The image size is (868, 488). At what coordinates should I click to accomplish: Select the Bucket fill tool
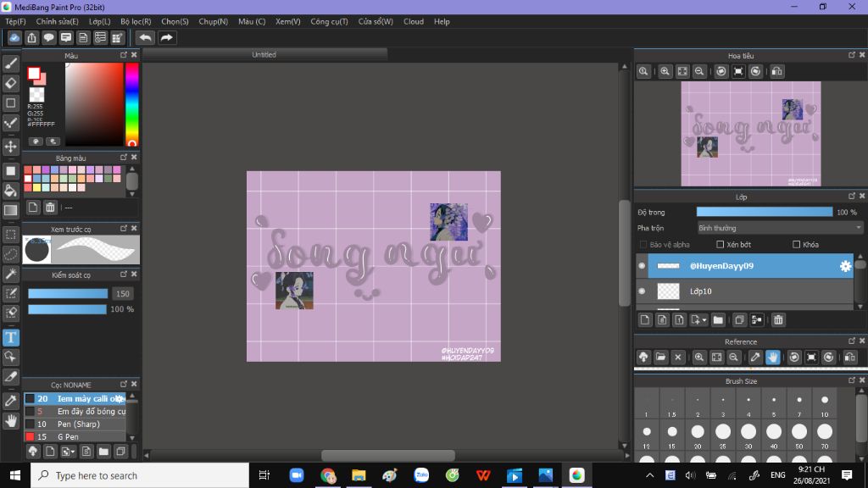tap(10, 191)
